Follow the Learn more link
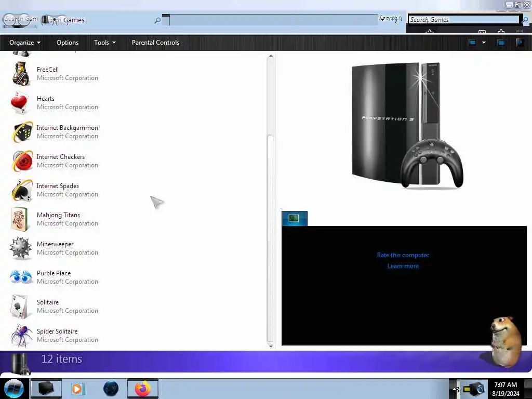The width and height of the screenshot is (532, 399). (x=403, y=266)
